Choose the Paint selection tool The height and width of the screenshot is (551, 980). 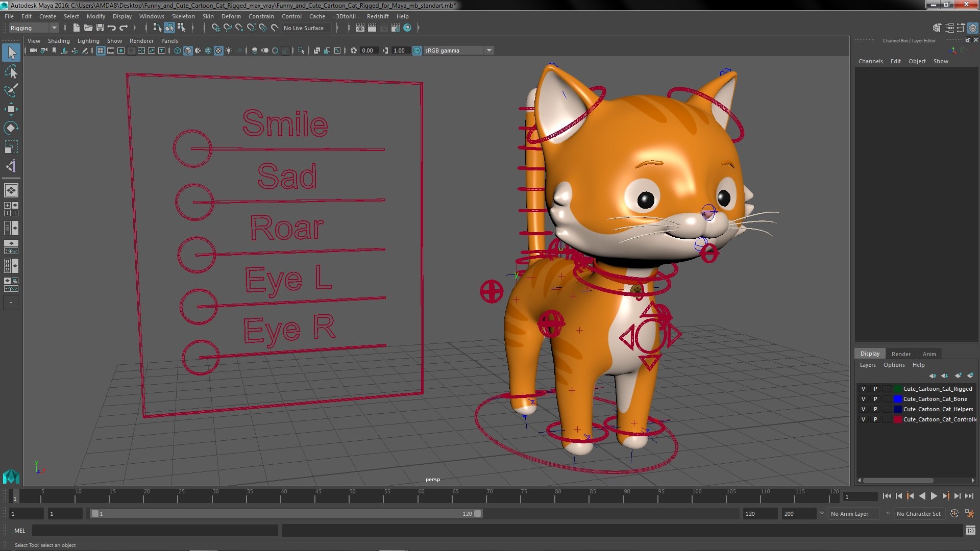[x=11, y=90]
